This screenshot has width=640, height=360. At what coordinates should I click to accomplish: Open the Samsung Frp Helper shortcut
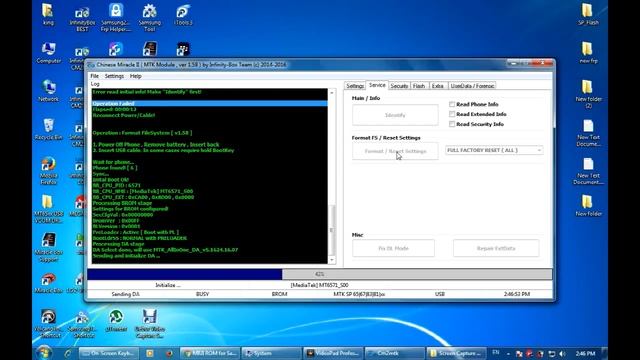[x=116, y=18]
